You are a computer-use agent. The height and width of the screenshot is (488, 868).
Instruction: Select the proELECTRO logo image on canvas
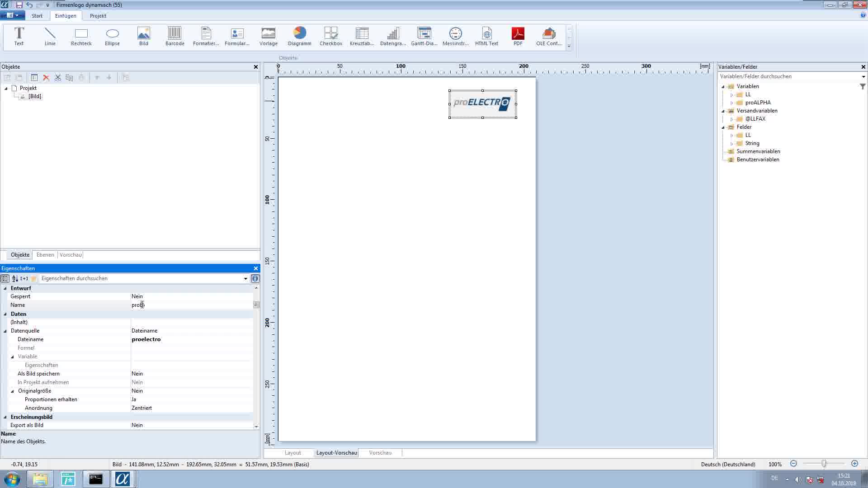tap(482, 104)
